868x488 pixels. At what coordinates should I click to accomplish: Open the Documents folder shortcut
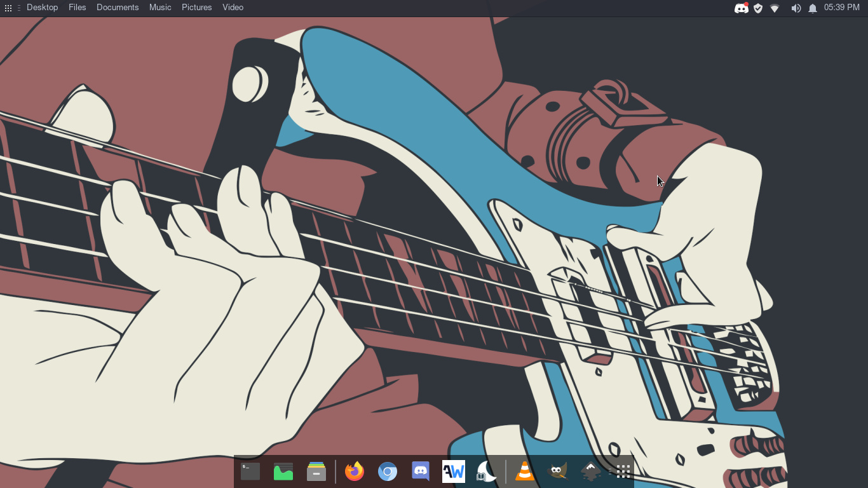click(118, 8)
